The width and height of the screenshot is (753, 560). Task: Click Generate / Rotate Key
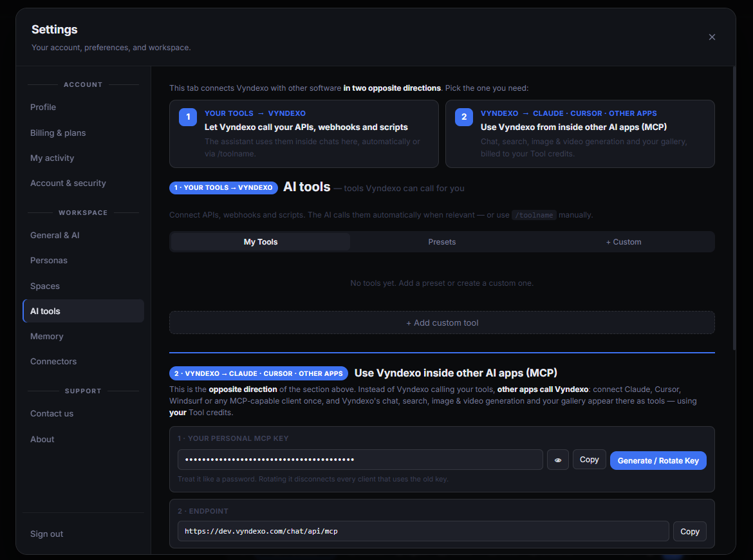pos(658,461)
